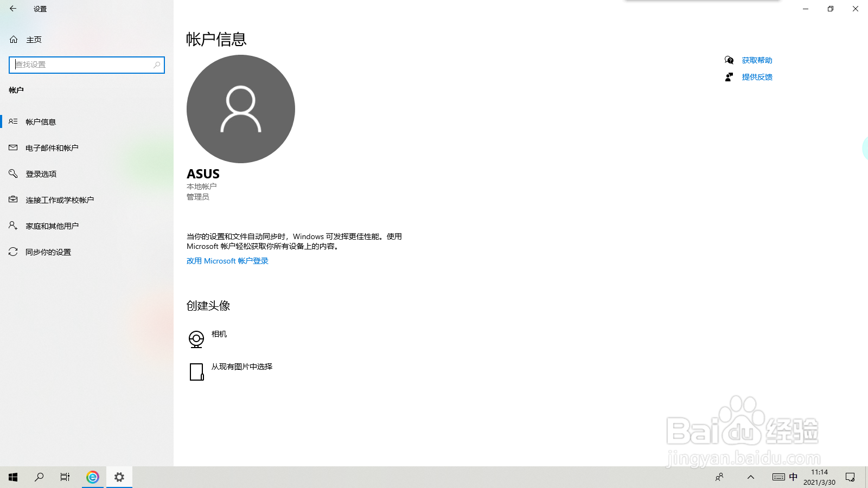Open 连接工作或学校帐户 page
This screenshot has width=868, height=488.
(x=87, y=200)
